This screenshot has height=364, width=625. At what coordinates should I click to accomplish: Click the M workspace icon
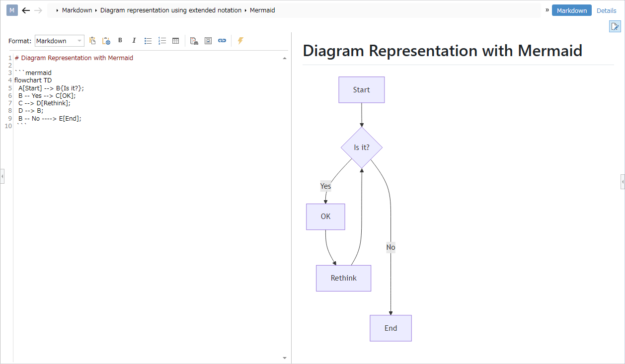(x=12, y=10)
